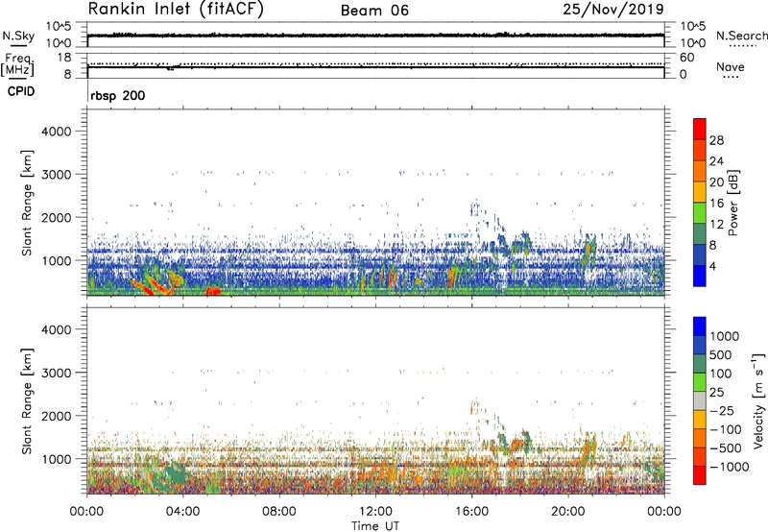This screenshot has width=768, height=532.
Task: Click the '18' frequency axis label
Action: pos(64,58)
